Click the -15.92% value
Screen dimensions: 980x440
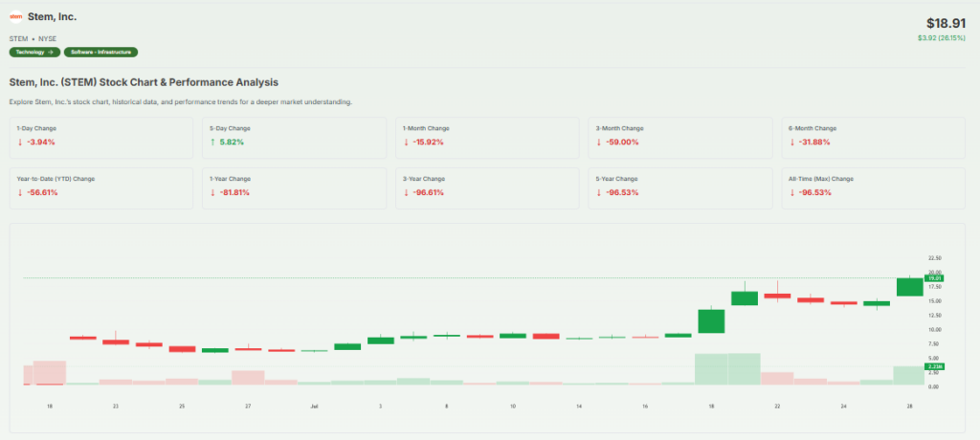pyautogui.click(x=428, y=142)
